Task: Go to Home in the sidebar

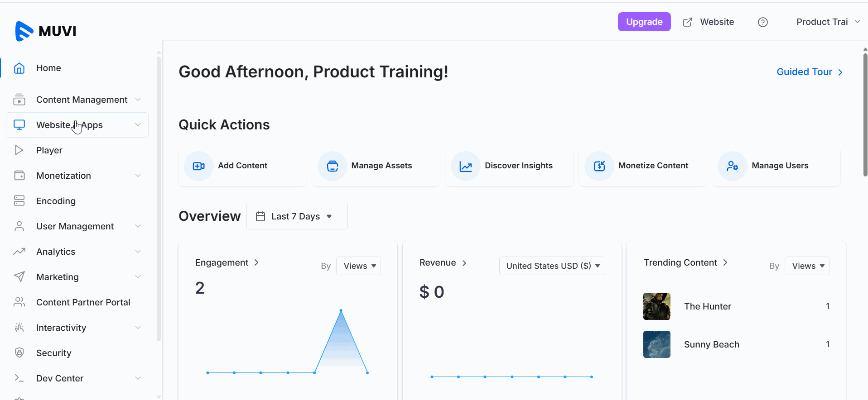Action: [48, 68]
